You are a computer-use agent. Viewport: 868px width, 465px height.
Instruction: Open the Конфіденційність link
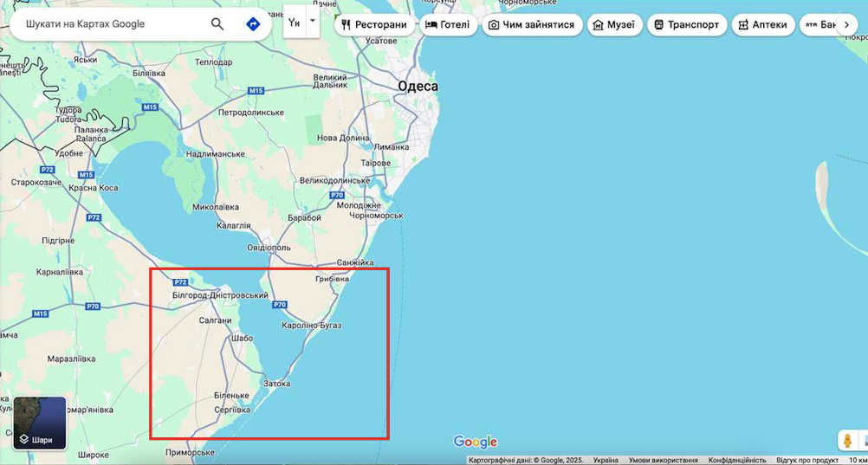pos(736,461)
